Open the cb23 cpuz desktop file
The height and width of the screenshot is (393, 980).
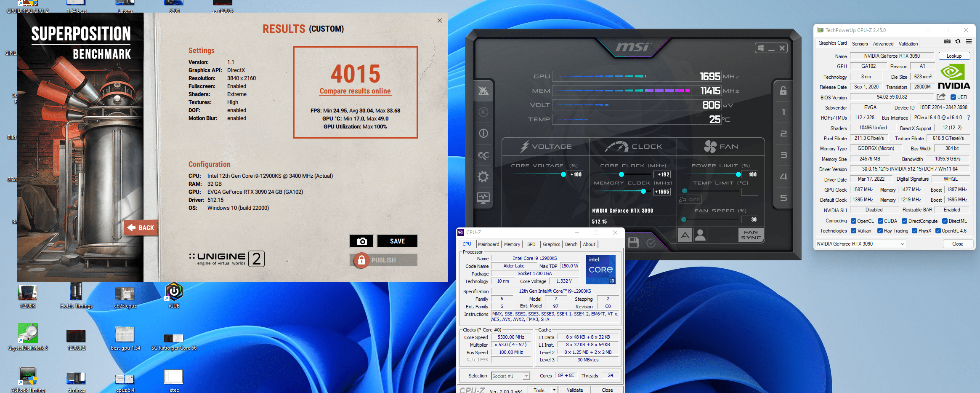coord(125,297)
